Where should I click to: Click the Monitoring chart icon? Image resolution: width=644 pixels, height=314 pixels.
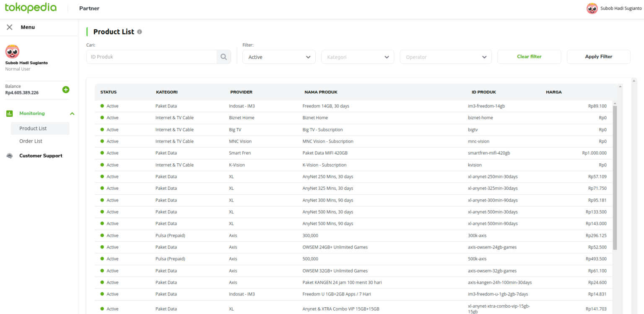point(10,113)
